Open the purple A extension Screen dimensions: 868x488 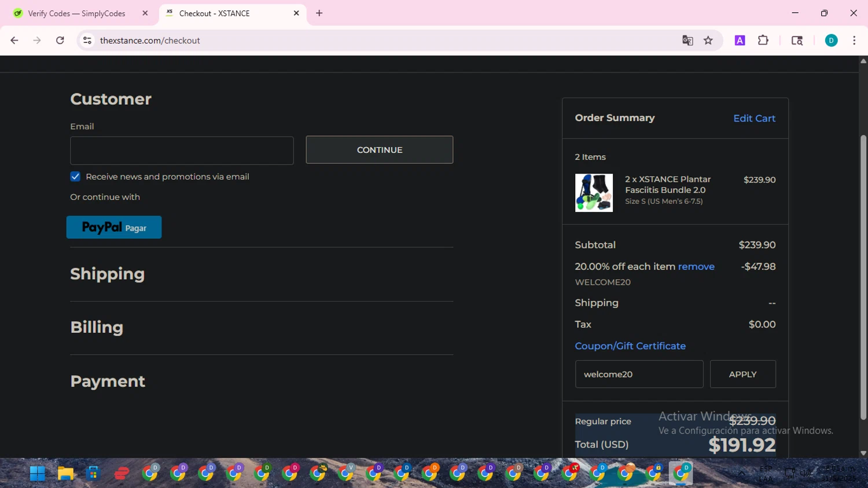pos(740,41)
